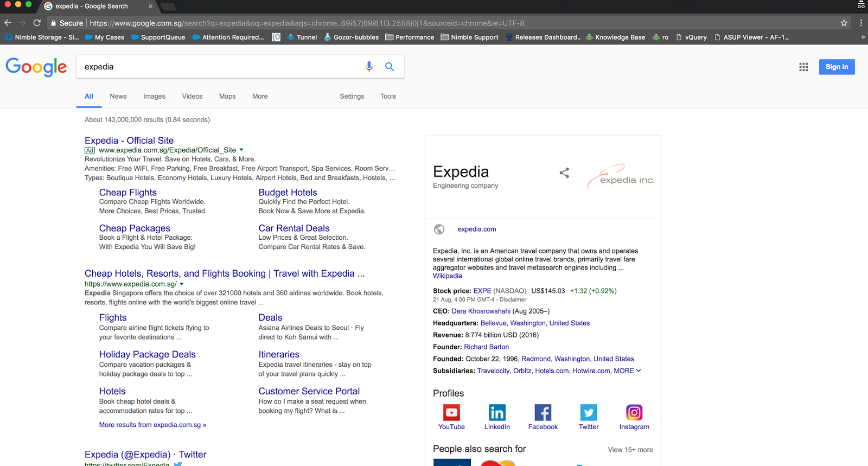The height and width of the screenshot is (466, 868).
Task: Bookmark this page with the star icon
Action: click(x=844, y=23)
